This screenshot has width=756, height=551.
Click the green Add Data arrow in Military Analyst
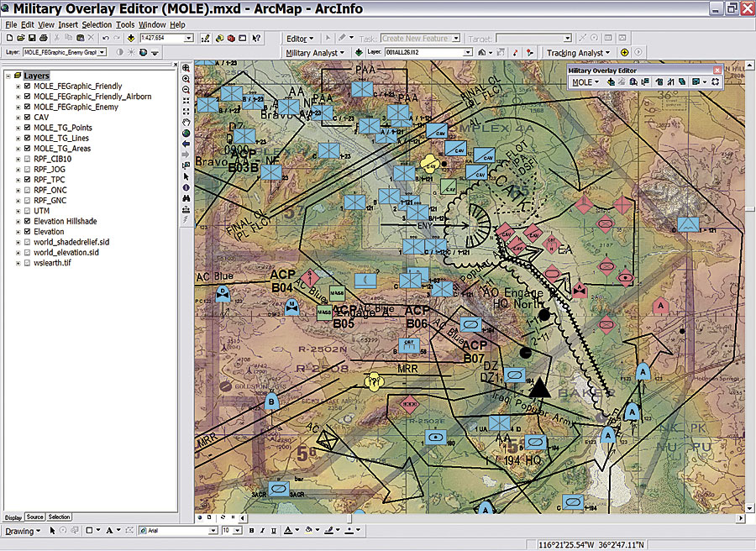358,53
